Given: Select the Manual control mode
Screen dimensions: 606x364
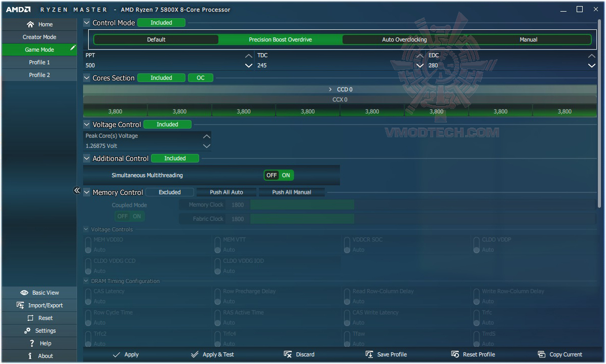Looking at the screenshot, I should pyautogui.click(x=528, y=39).
